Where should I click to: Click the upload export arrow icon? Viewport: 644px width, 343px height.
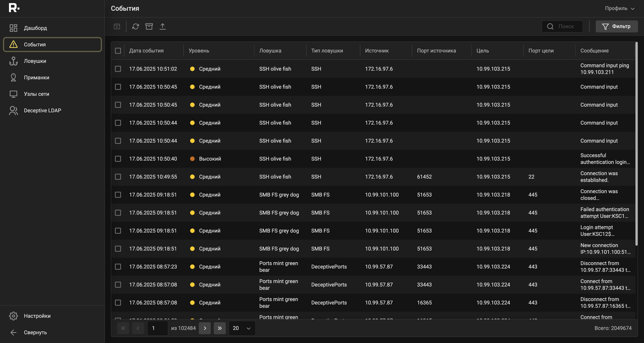point(162,26)
